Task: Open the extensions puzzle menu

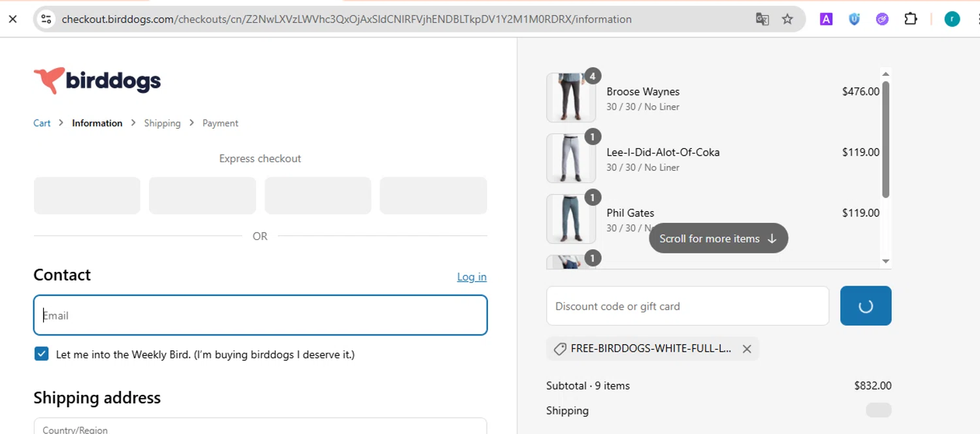Action: pos(911,19)
